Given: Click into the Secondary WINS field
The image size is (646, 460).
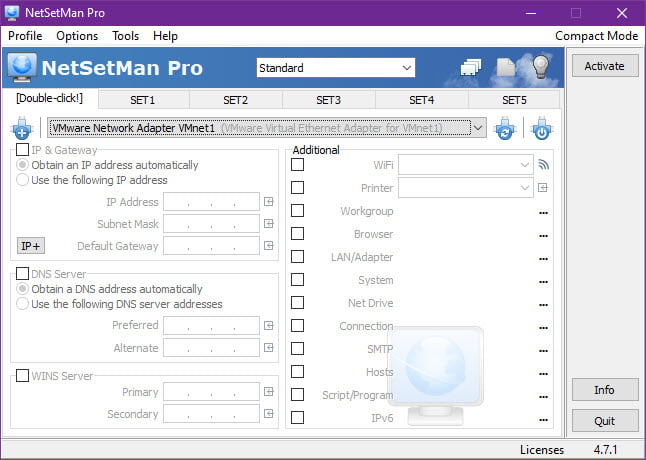Looking at the screenshot, I should point(211,413).
